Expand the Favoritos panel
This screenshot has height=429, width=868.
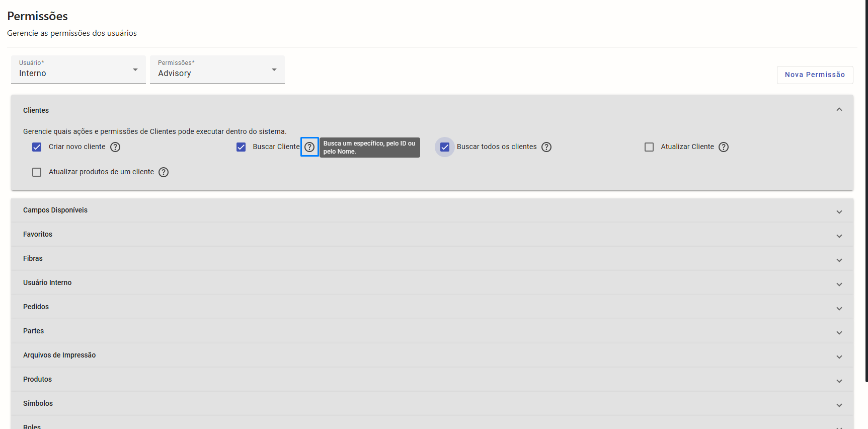839,236
